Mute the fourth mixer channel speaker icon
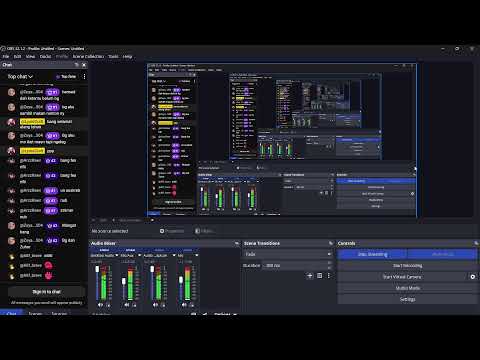This screenshot has height=360, width=480. (x=184, y=305)
